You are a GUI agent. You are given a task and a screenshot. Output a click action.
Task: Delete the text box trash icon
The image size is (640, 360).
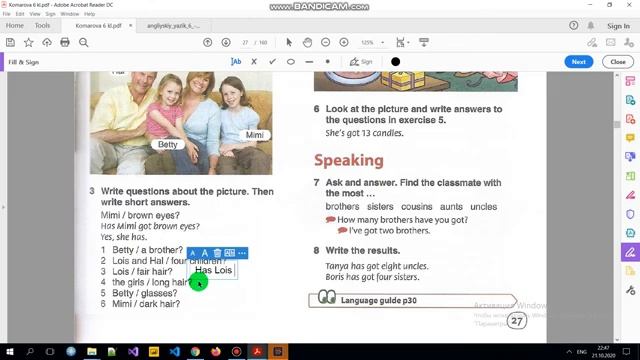coord(218,253)
